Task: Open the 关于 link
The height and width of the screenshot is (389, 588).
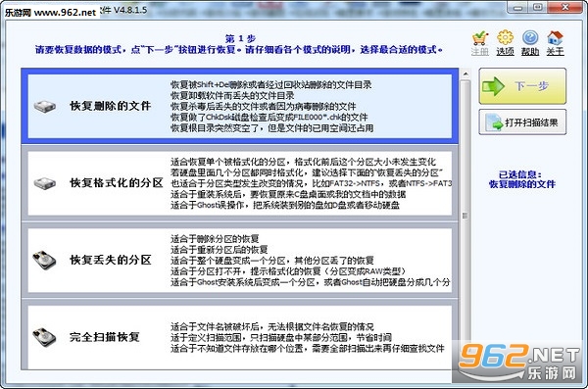Action: pos(555,51)
